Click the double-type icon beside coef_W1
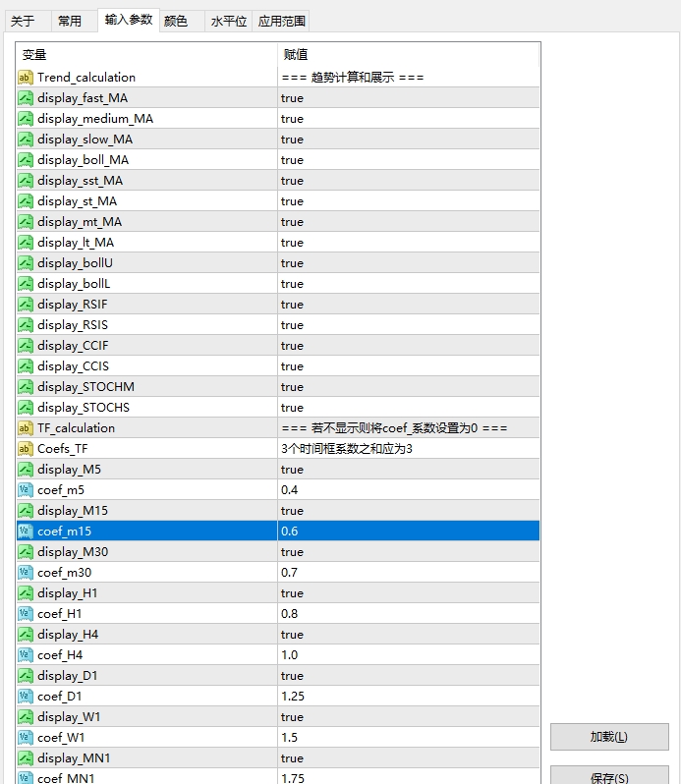Screen dimensions: 681x784 (26, 738)
